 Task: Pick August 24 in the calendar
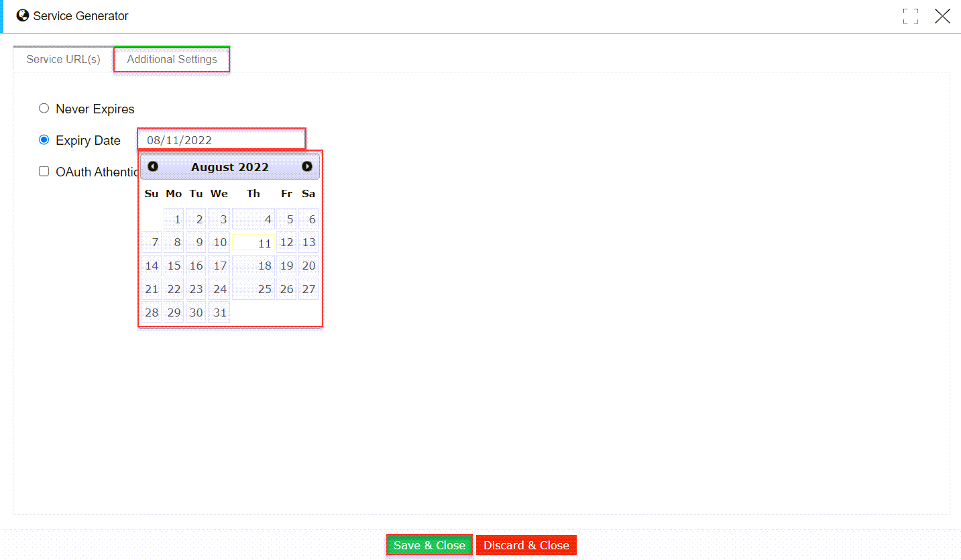(x=219, y=289)
